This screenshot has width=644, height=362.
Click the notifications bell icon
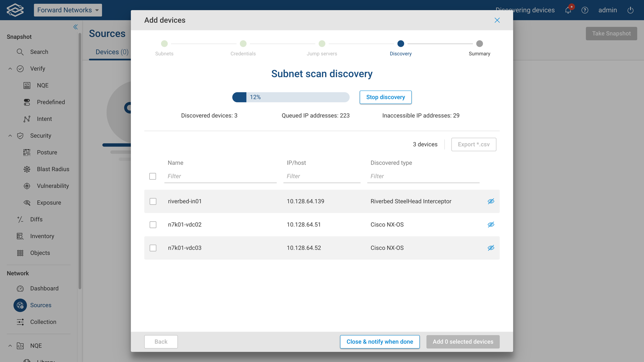568,10
